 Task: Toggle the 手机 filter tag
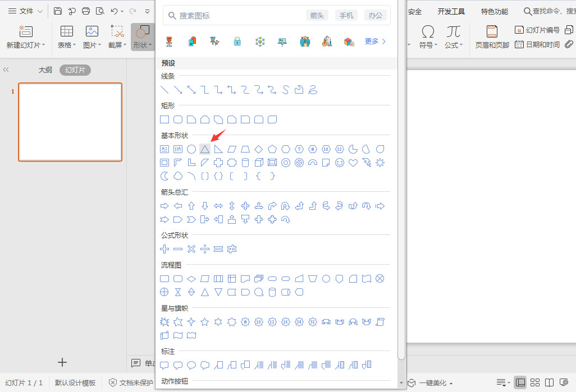coord(346,15)
